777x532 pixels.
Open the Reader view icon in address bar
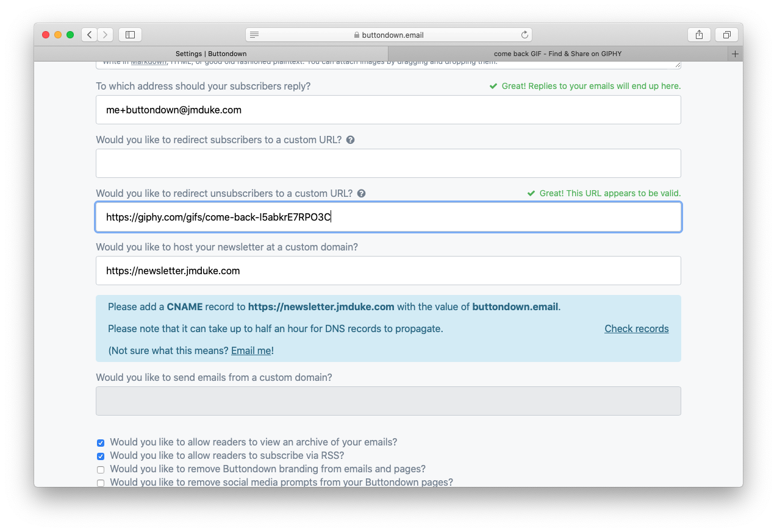tap(254, 35)
